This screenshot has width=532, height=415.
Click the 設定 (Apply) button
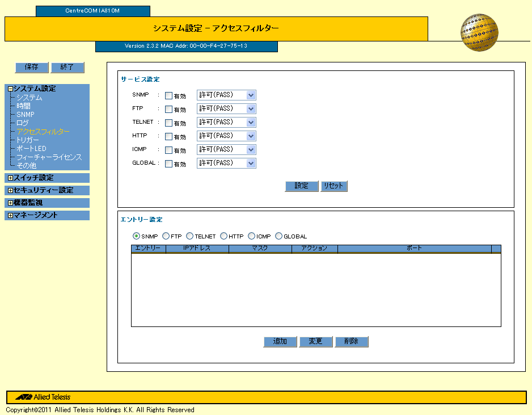click(302, 186)
